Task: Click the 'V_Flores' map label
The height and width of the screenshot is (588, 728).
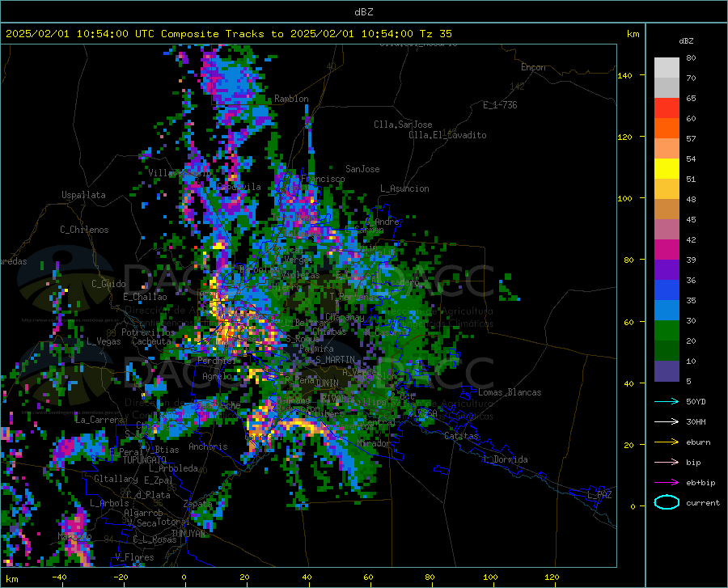Action: click(134, 557)
